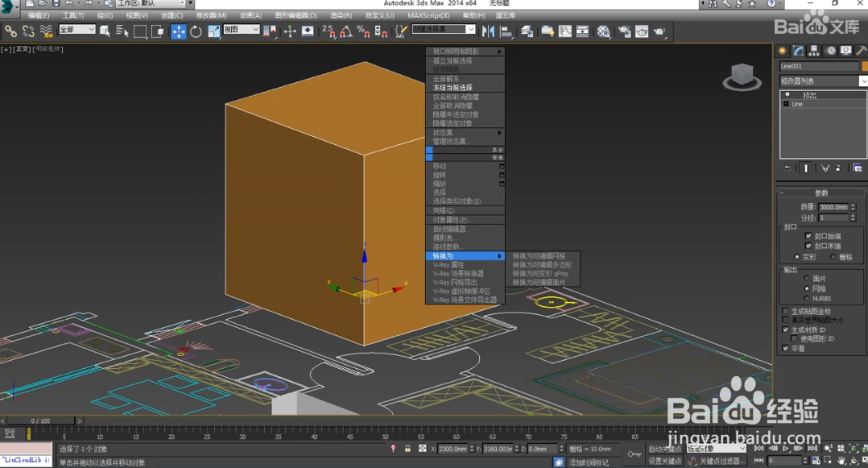Viewport: 868px width, 468px height.
Task: Click the Mirror tool icon
Action: pyautogui.click(x=488, y=31)
